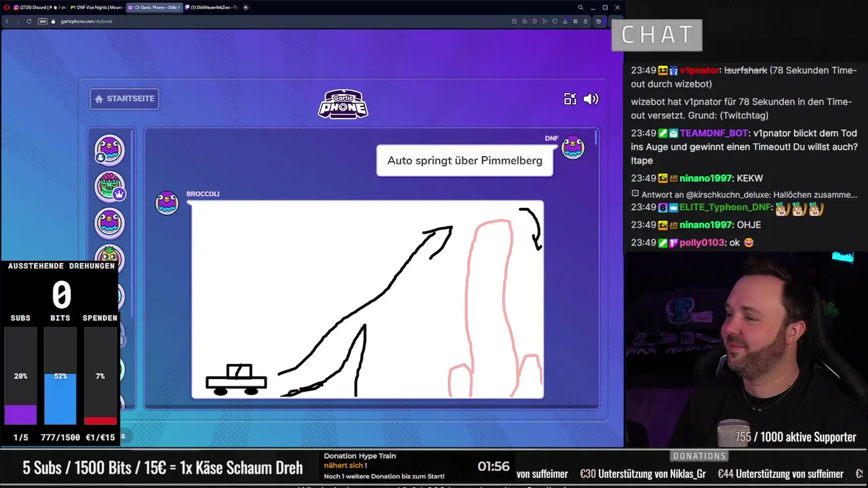The width and height of the screenshot is (868, 488).
Task: Click the CHAT header label
Action: [x=656, y=35]
